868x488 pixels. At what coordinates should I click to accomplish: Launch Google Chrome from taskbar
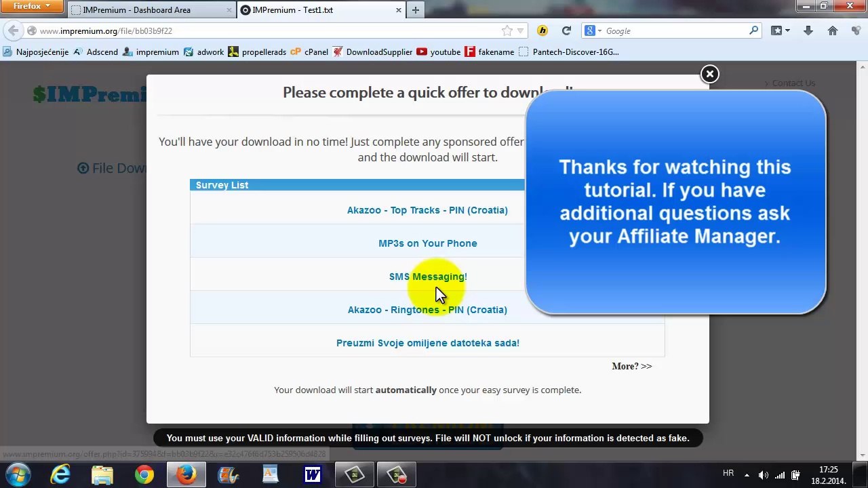144,474
